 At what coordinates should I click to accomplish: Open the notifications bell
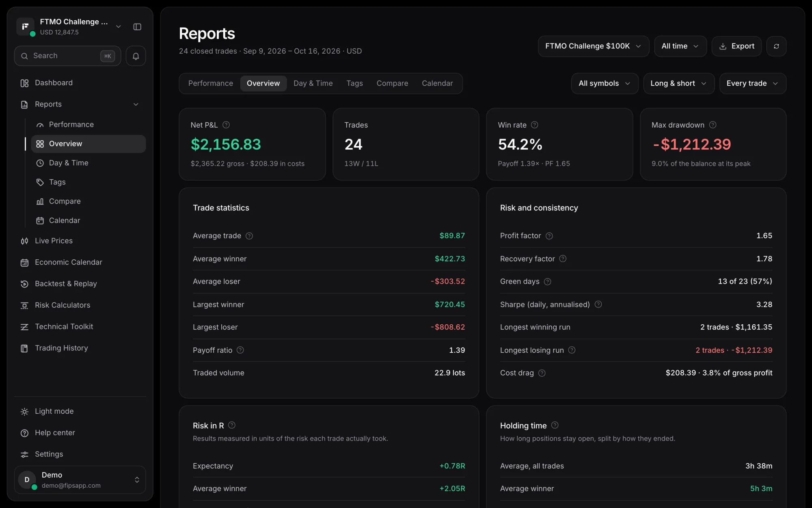tap(136, 56)
